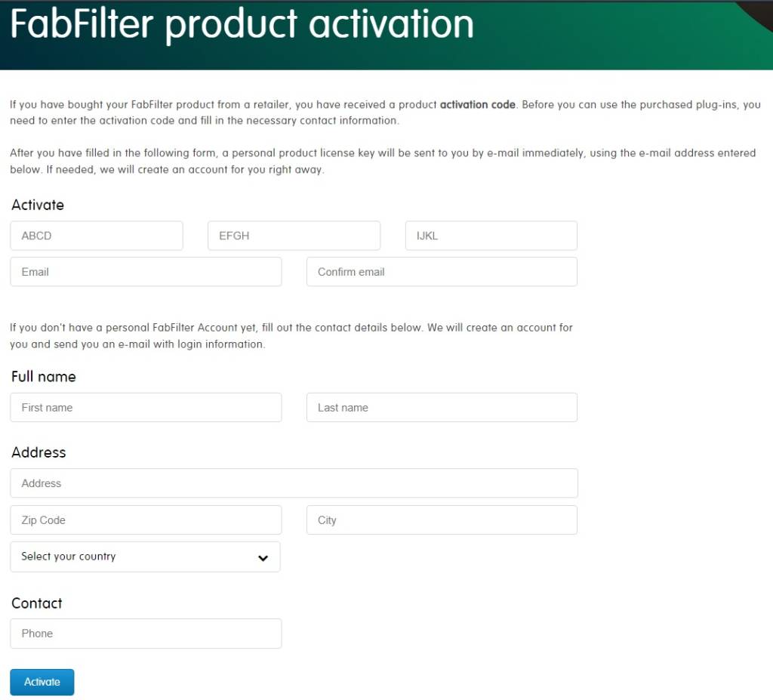Click the Address section heading
This screenshot has height=700, width=773.
click(38, 452)
